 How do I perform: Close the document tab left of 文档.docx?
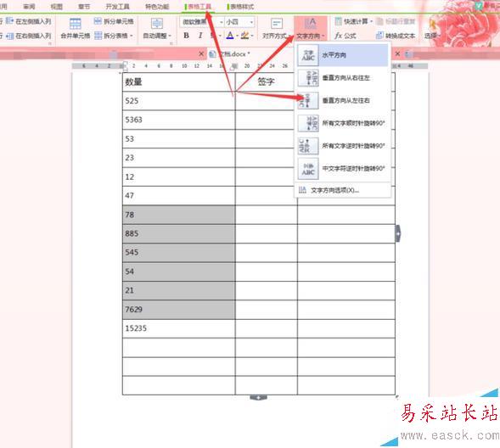201,53
